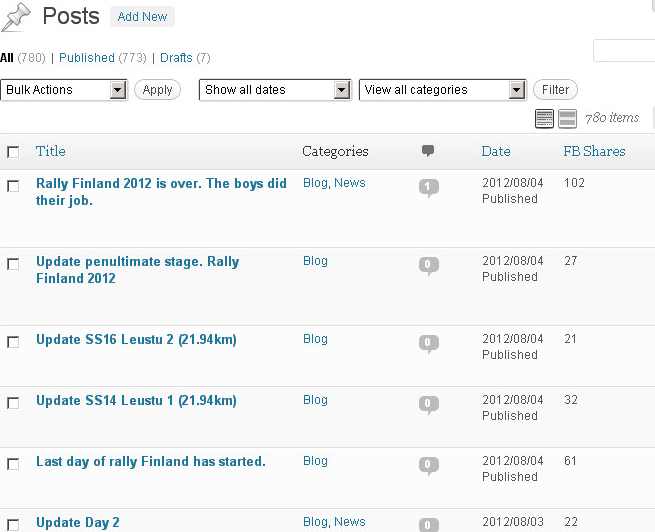This screenshot has height=532, width=655.
Task: Open the Bulk Actions dropdown
Action: [x=64, y=90]
